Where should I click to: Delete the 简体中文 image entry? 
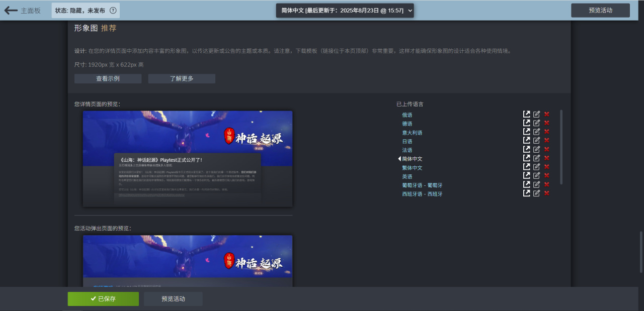point(547,158)
